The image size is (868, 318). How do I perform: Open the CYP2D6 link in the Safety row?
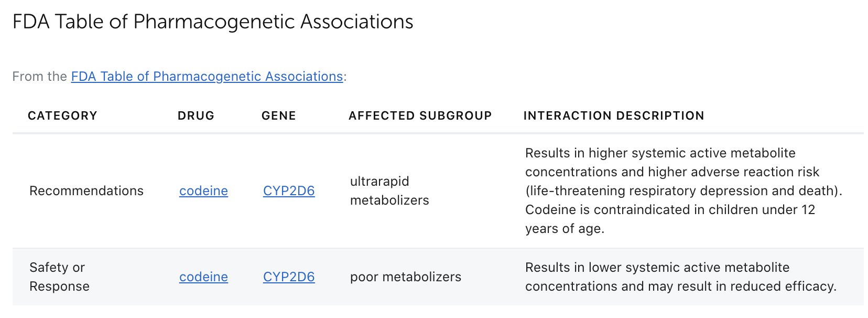click(x=288, y=277)
